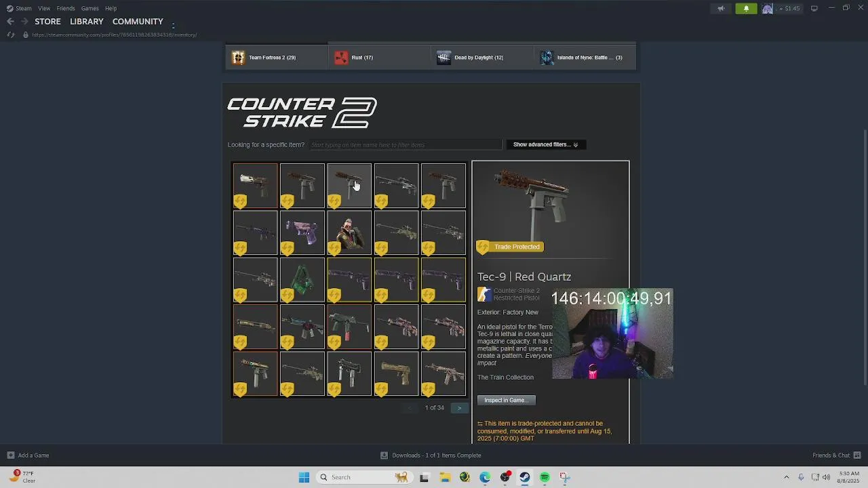
Task: Select the SMG with red magazine item
Action: (x=349, y=327)
